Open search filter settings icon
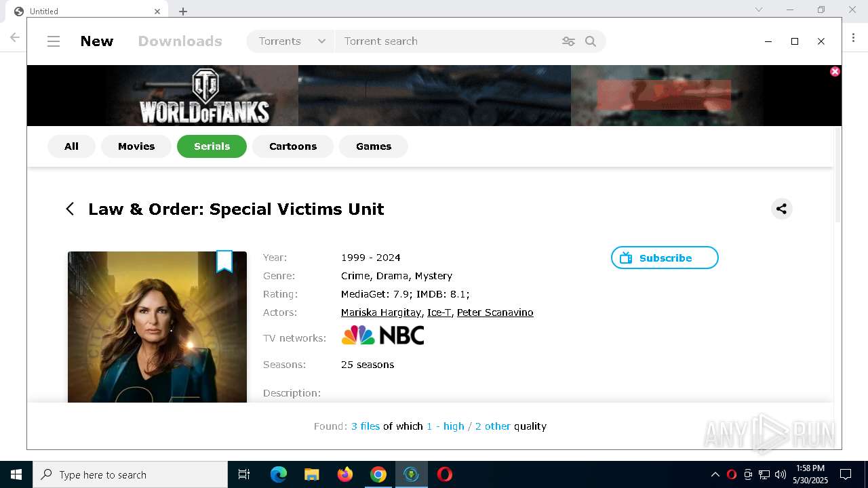 pos(568,41)
